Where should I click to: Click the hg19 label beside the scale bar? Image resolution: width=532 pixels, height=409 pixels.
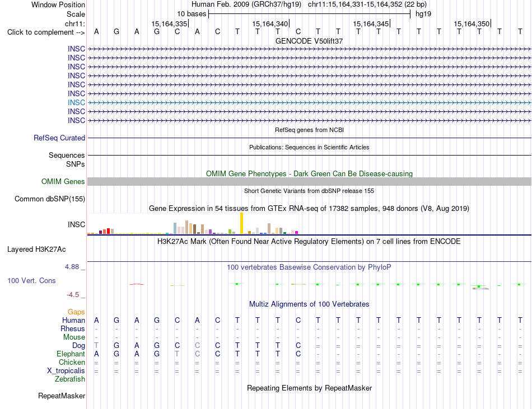coord(423,14)
